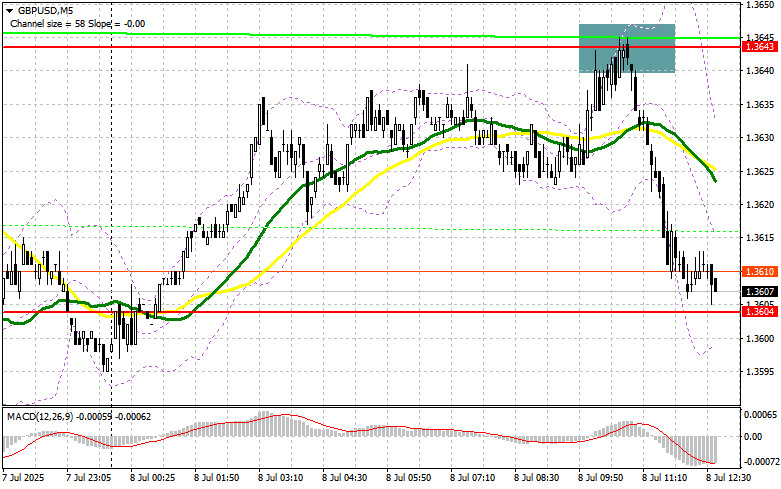Screen dimensions: 781x489
Task: Click the 1.3625 price scale value
Action: click(x=760, y=172)
